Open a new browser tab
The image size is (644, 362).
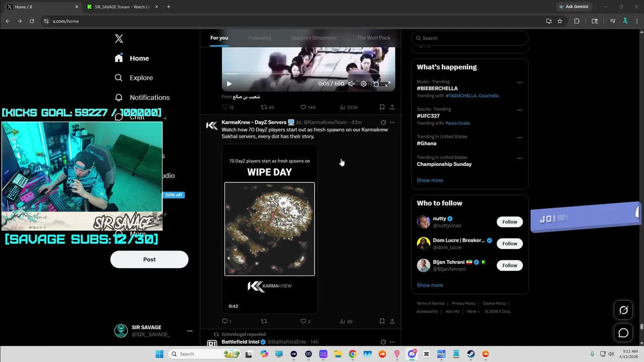169,7
